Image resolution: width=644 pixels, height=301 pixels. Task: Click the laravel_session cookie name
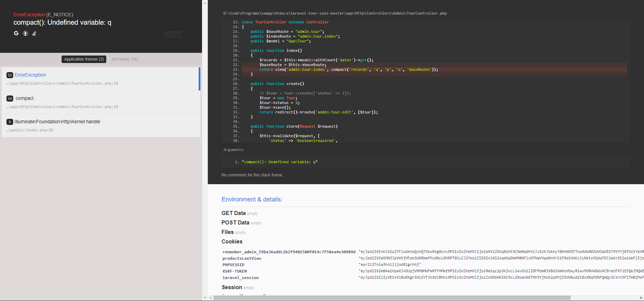tap(241, 278)
